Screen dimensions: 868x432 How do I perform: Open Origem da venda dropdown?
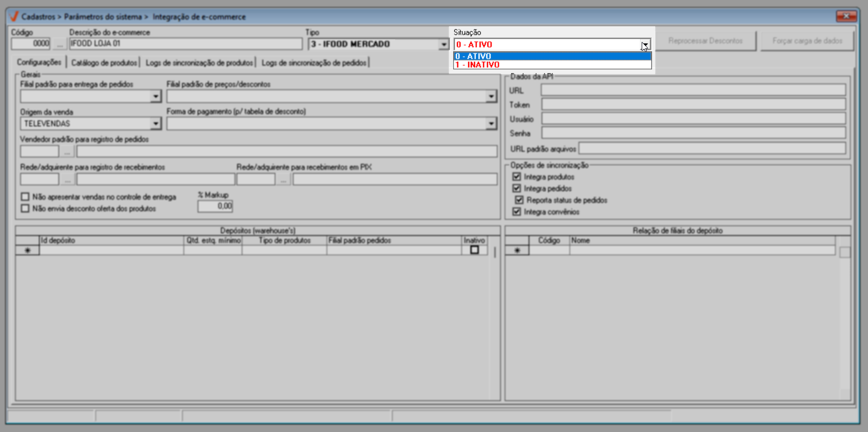[x=155, y=124]
